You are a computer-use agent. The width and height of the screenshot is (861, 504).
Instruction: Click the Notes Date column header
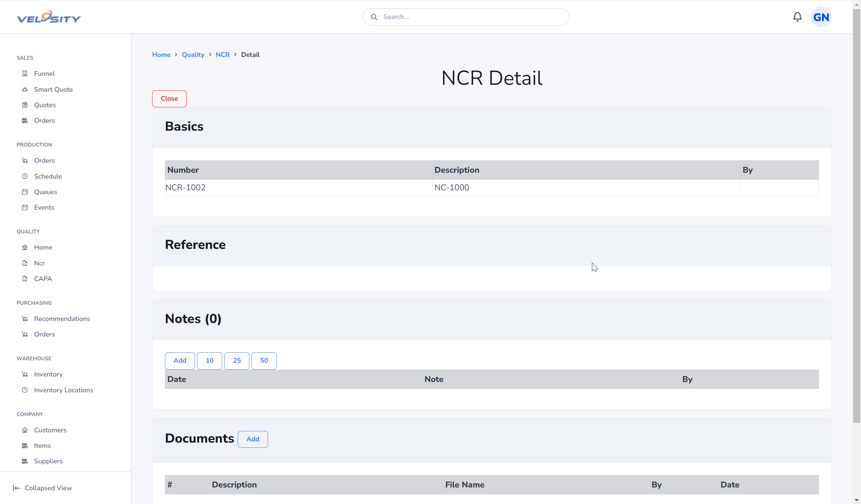tap(293, 379)
